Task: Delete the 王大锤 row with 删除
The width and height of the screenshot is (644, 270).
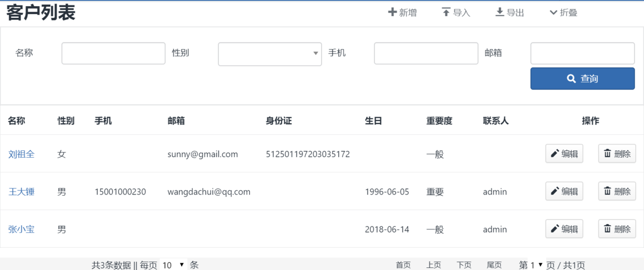Action: [x=617, y=191]
